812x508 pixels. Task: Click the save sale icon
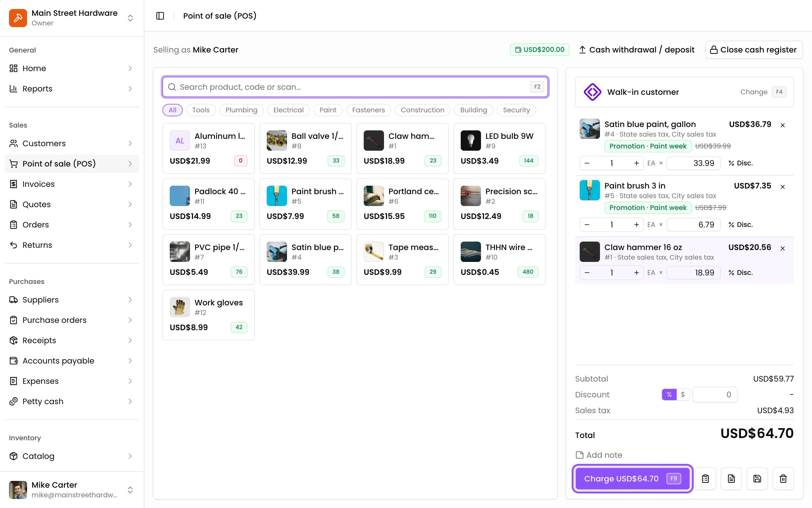click(757, 478)
